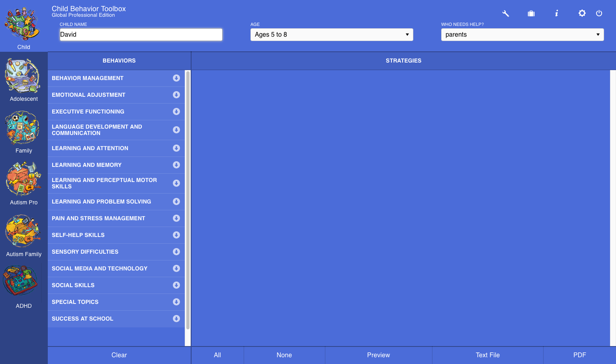Expand Success at School category
616x364 pixels.
[176, 319]
